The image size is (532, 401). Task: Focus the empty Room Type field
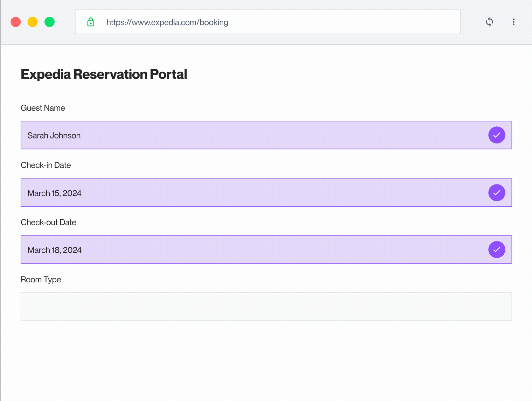tap(266, 307)
